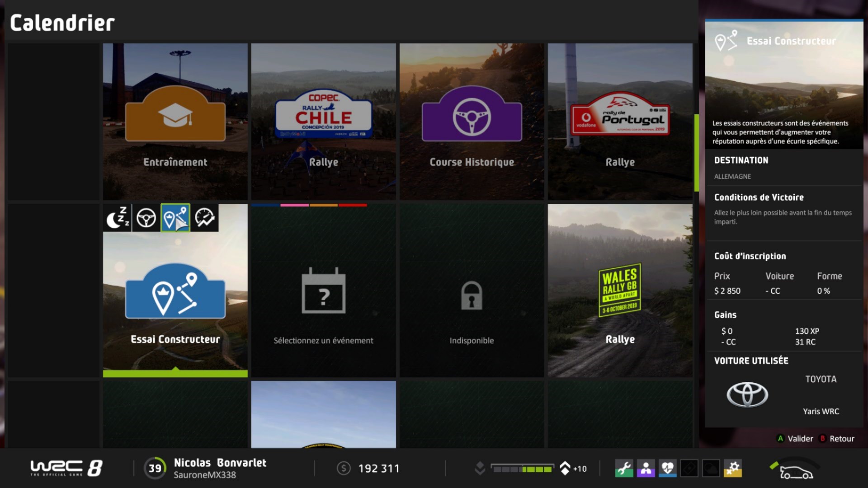Click the morale up chevrons icon
This screenshot has width=868, height=488.
pos(565,469)
